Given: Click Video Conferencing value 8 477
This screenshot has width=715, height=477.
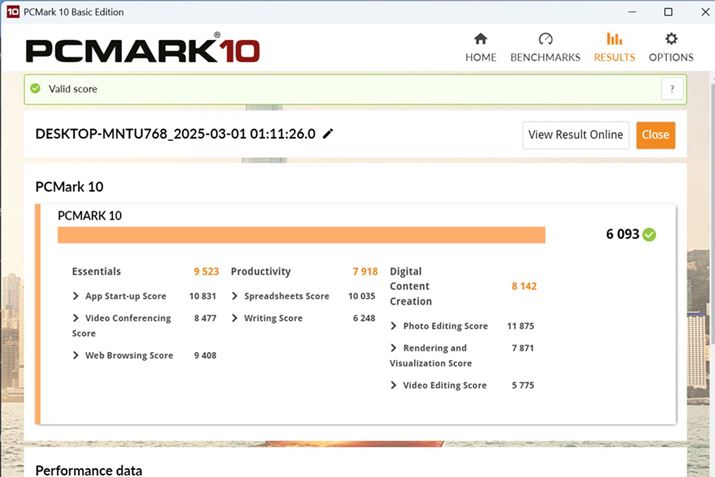Looking at the screenshot, I should 205,318.
